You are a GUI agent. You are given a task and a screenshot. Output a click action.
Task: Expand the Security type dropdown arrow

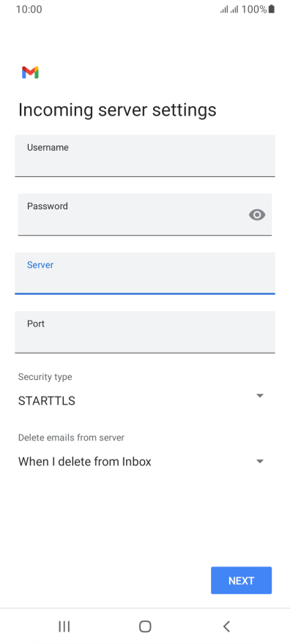click(x=259, y=395)
